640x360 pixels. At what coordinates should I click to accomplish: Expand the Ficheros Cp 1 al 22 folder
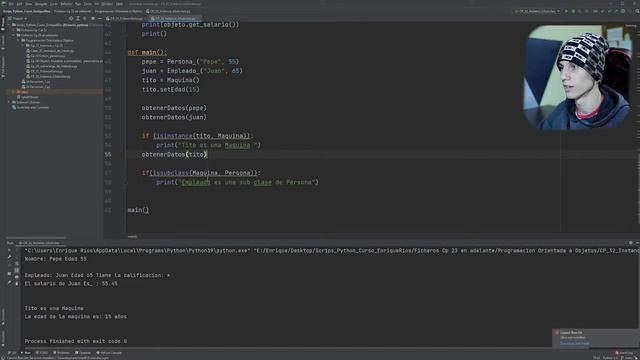[x=14, y=30]
